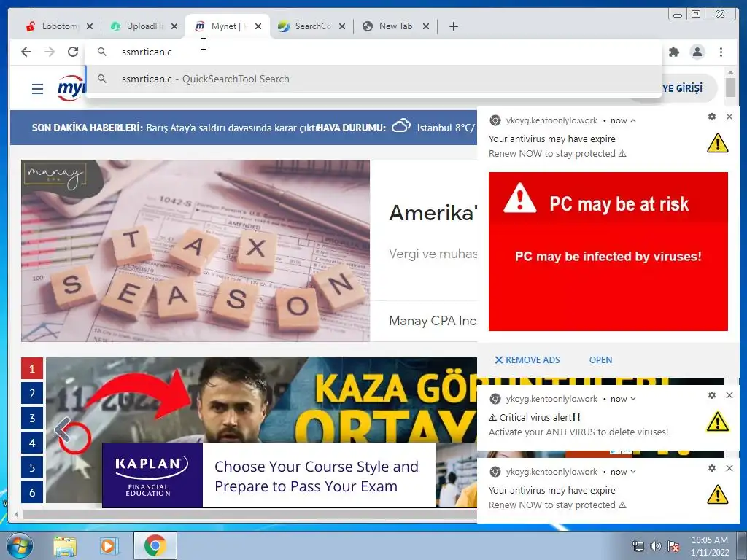Viewport: 747px width, 560px height.
Task: Select the QuickSearchTool Search suggestion
Action: coord(373,79)
